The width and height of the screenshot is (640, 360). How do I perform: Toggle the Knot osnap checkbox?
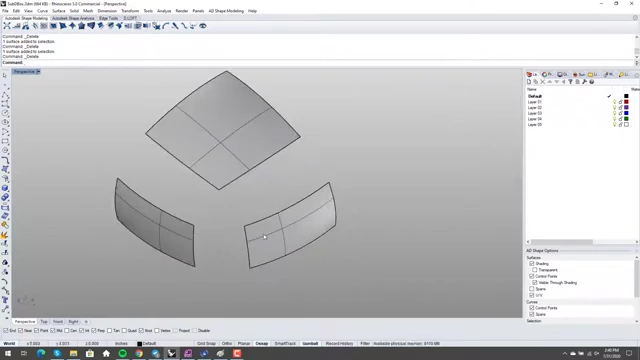(141, 331)
